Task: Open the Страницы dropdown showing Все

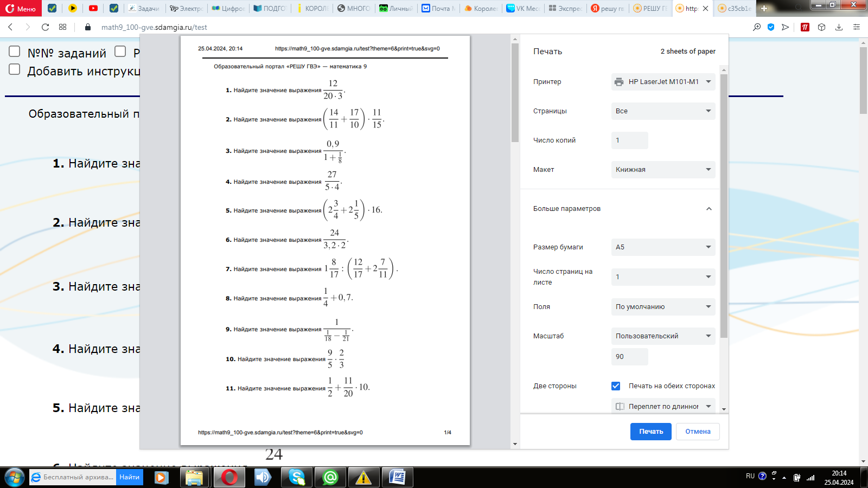Action: 663,111
